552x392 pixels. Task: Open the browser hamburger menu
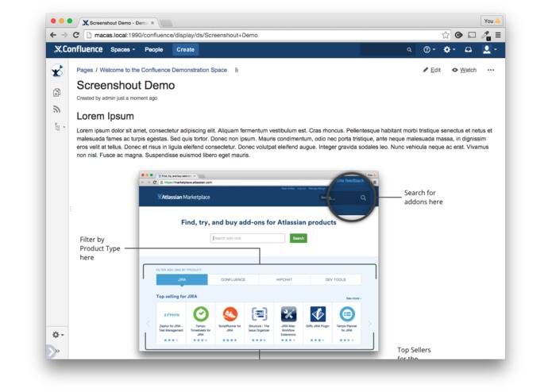[498, 35]
